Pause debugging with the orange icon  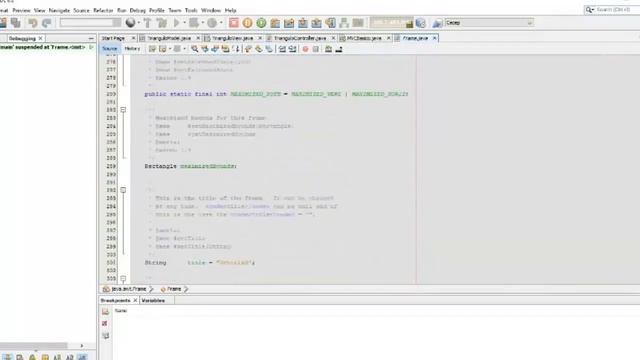coord(247,23)
